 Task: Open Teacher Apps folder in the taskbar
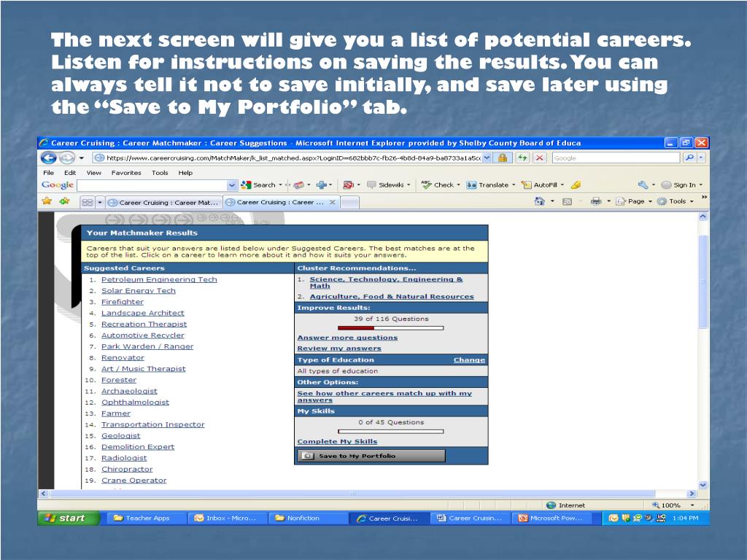145,518
